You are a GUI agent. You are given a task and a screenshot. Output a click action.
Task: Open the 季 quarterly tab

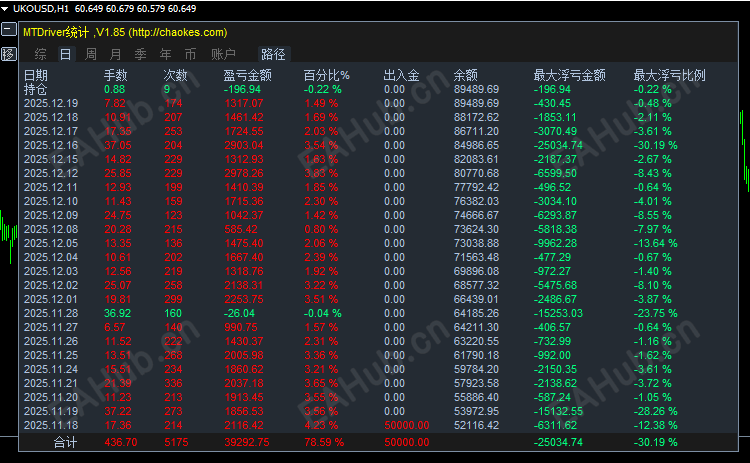(140, 54)
